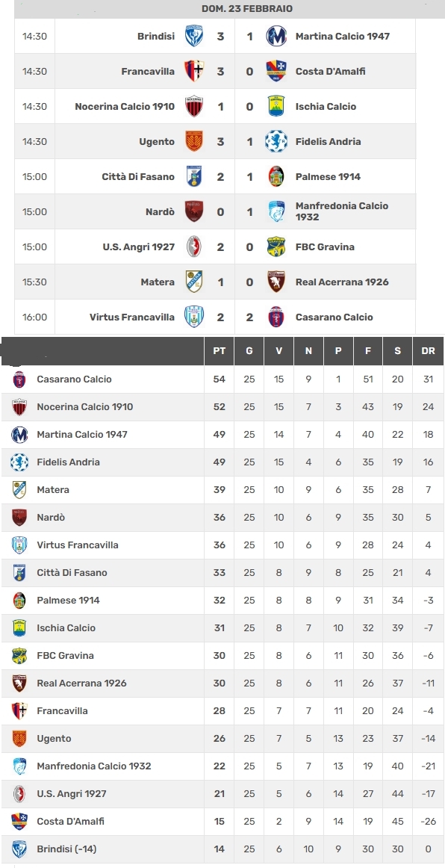The height and width of the screenshot is (868, 445).
Task: Select the Brindisi (-14) row in standings
Action: pyautogui.click(x=222, y=849)
